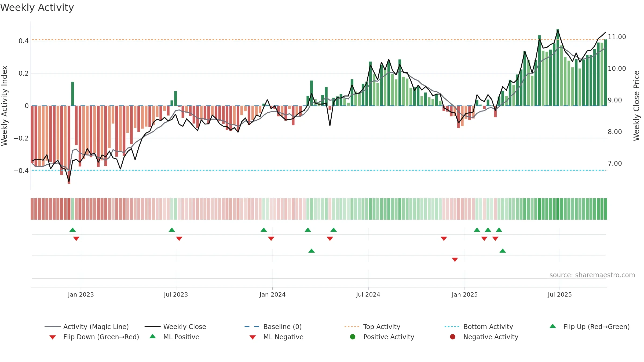Click the Negative Activity red dot legend
The image size is (644, 362).
453,337
